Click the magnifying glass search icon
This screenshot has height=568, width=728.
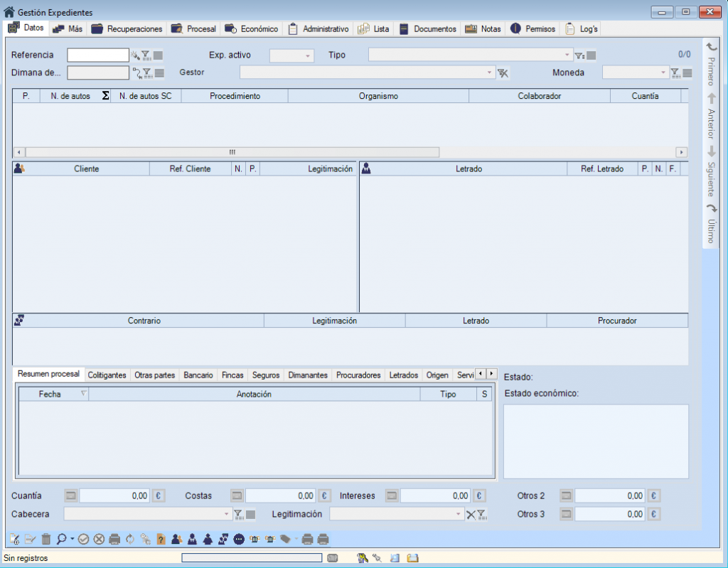click(x=62, y=539)
